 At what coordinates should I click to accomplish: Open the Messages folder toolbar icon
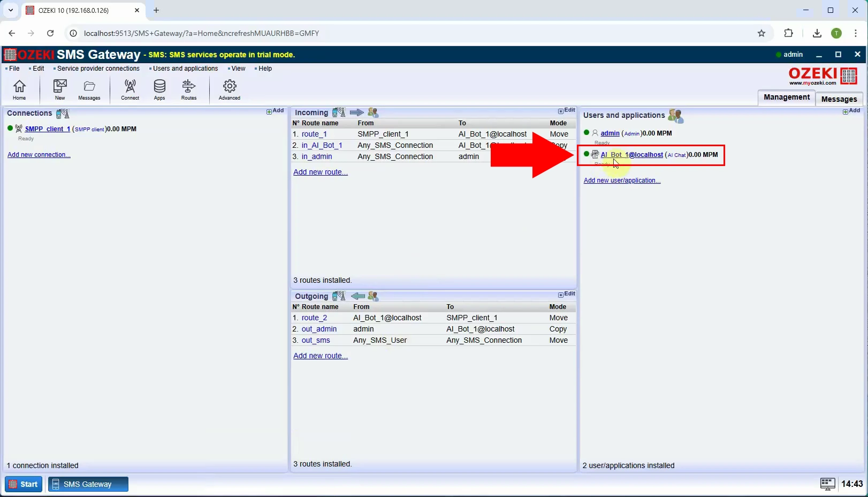pos(89,89)
